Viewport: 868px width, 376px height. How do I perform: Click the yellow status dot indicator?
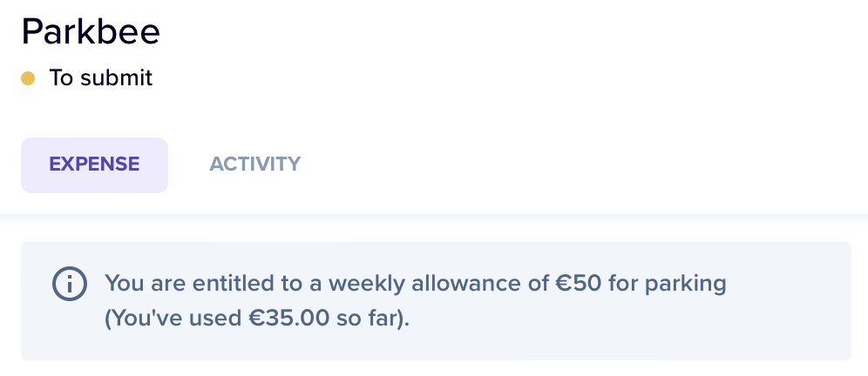28,78
